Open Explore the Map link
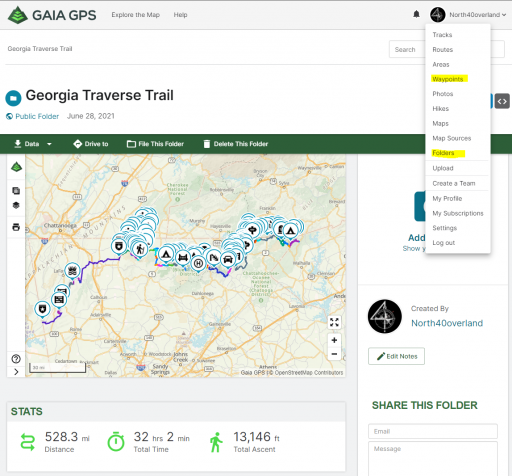 [135, 15]
